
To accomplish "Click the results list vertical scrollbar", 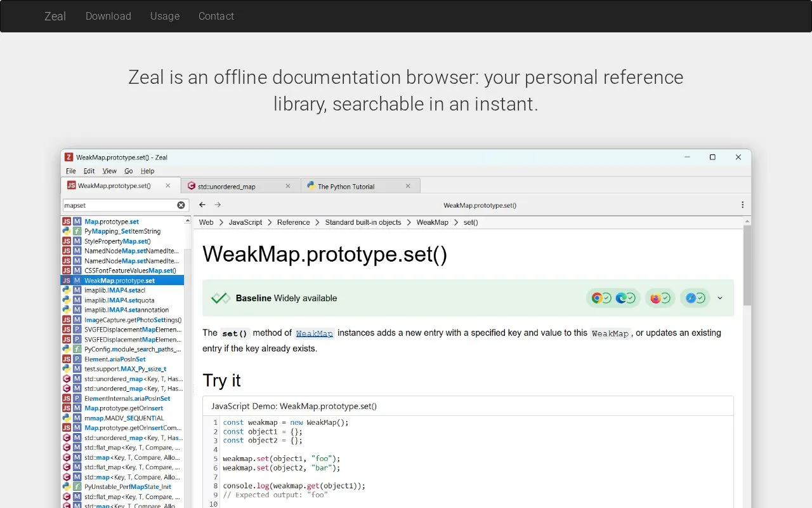I will 187,362.
